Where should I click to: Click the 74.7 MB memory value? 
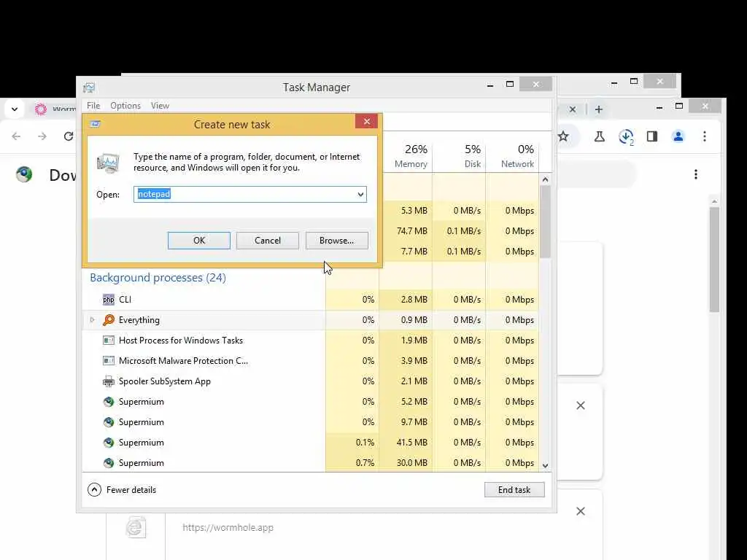[x=411, y=231]
